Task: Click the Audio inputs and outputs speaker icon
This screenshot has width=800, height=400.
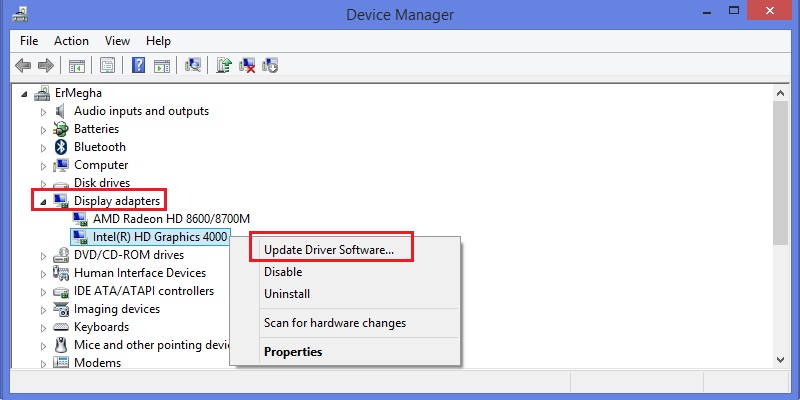Action: click(x=61, y=111)
